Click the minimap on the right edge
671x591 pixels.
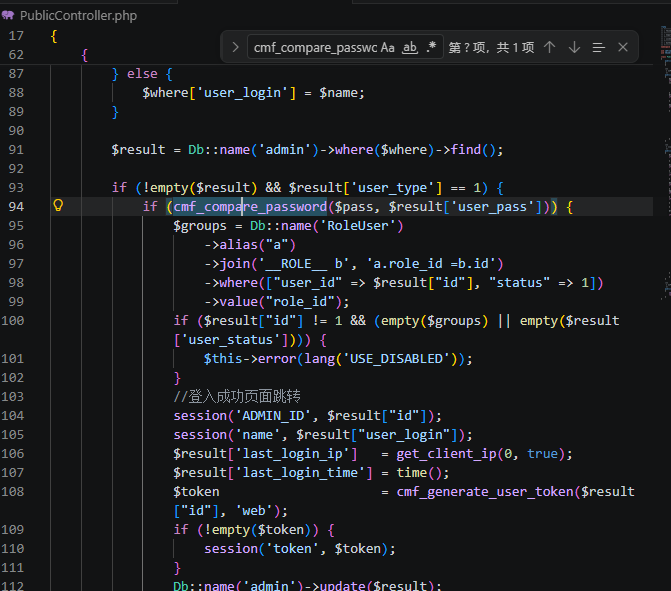pyautogui.click(x=665, y=163)
